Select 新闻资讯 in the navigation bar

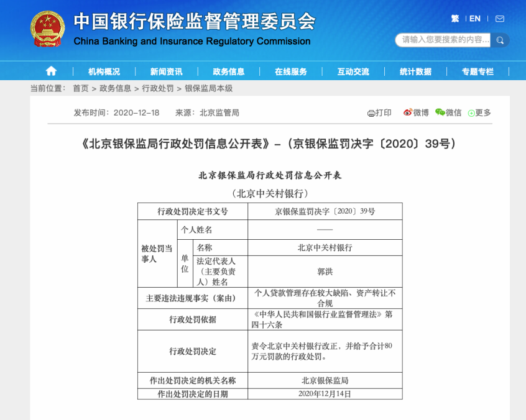tap(166, 71)
